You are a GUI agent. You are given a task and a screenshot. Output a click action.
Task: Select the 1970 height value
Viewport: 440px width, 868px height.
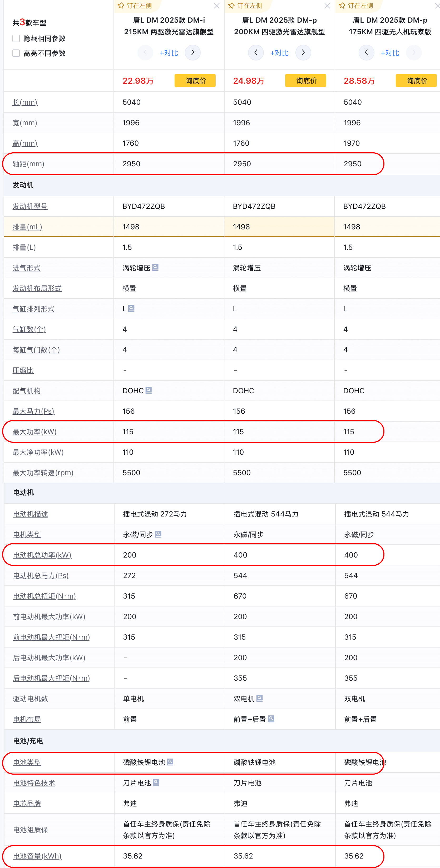(x=352, y=143)
